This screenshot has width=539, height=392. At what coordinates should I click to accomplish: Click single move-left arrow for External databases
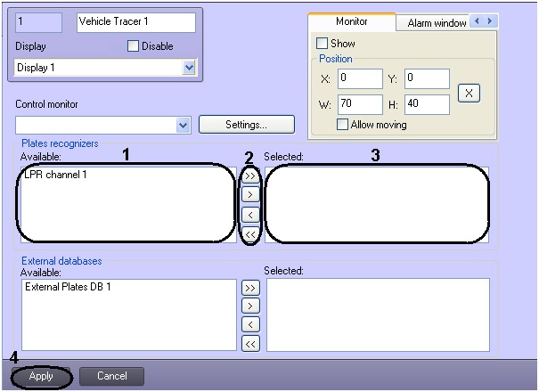point(250,324)
